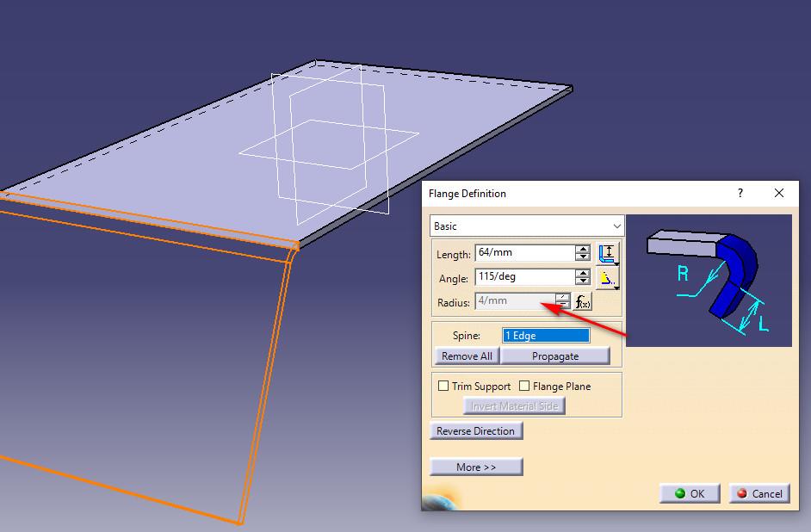The width and height of the screenshot is (811, 532).
Task: Click the angle type selection icon
Action: click(607, 277)
